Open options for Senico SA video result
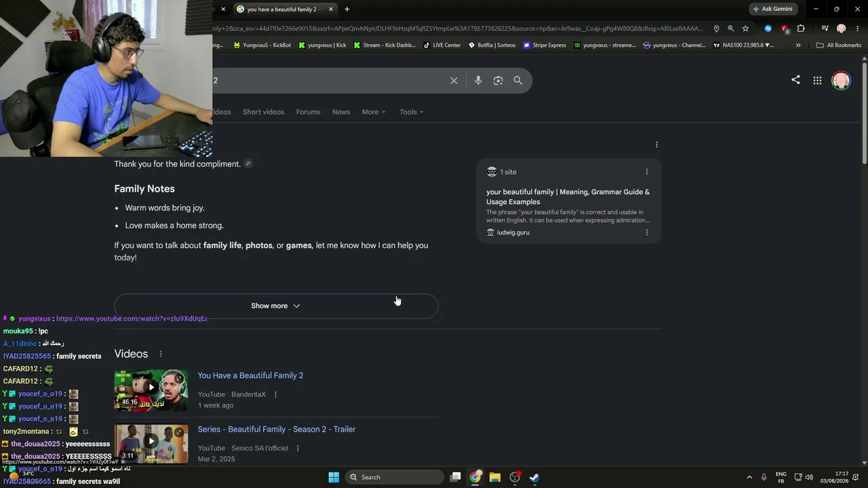 [298, 448]
